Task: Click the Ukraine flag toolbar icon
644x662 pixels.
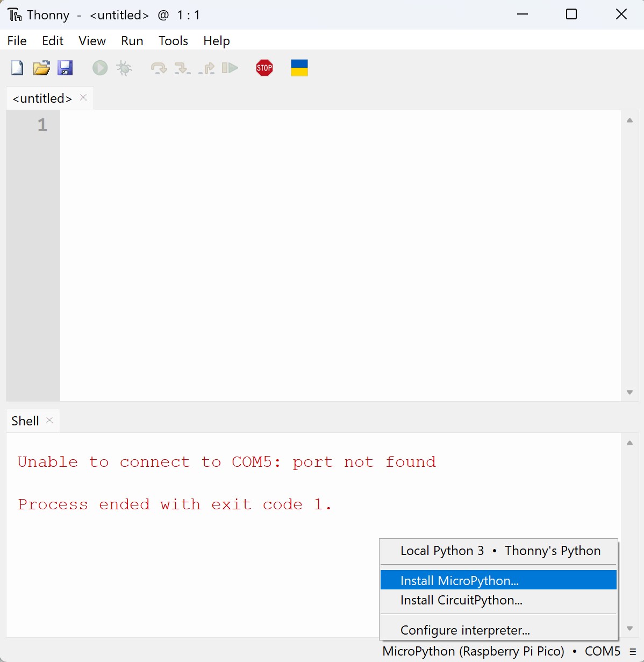Action: point(299,68)
